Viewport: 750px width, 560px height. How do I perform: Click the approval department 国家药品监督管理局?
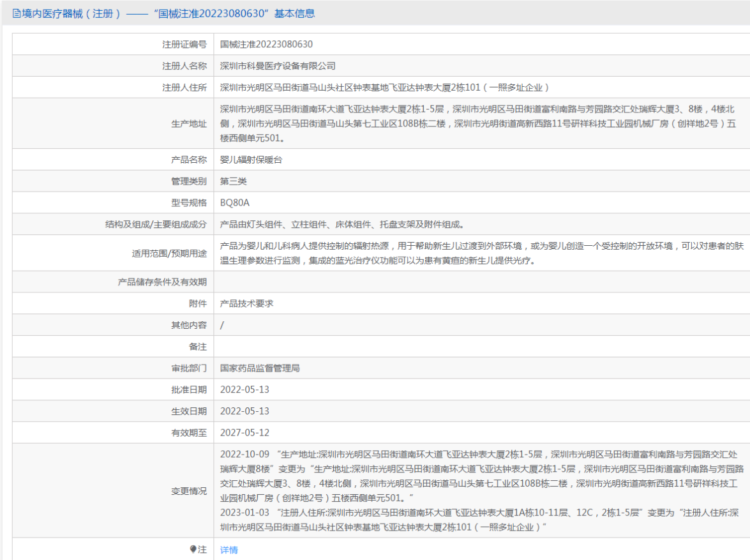point(260,368)
